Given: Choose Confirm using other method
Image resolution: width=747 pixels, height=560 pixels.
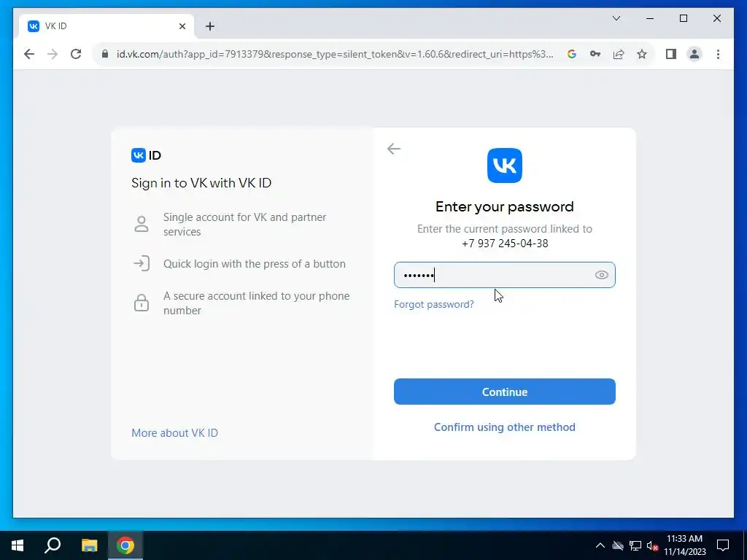Looking at the screenshot, I should 505,427.
